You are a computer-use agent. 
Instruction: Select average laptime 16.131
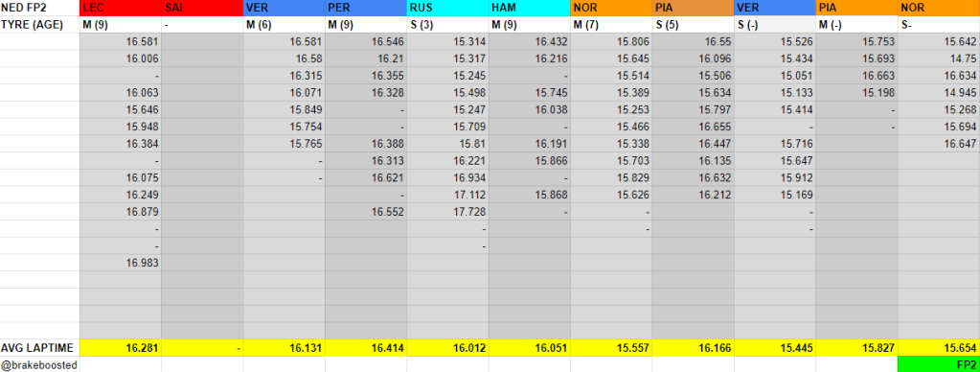coord(284,348)
